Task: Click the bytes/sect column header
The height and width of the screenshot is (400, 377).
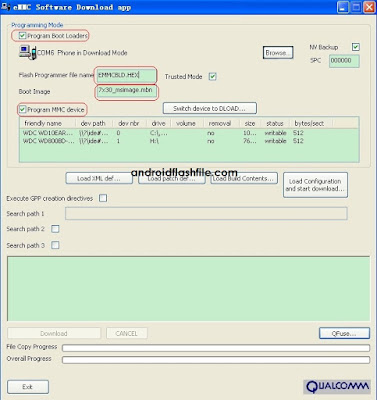Action: point(311,123)
